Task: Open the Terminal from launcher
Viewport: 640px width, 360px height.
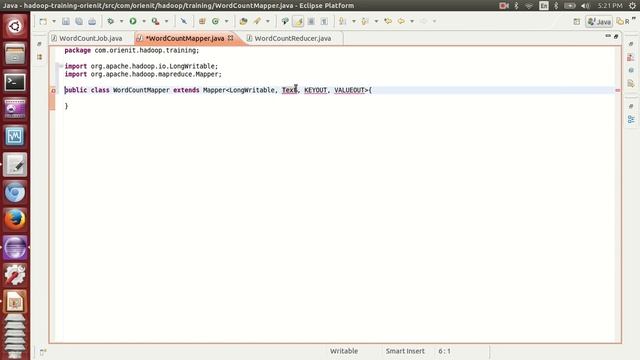Action: [15, 82]
